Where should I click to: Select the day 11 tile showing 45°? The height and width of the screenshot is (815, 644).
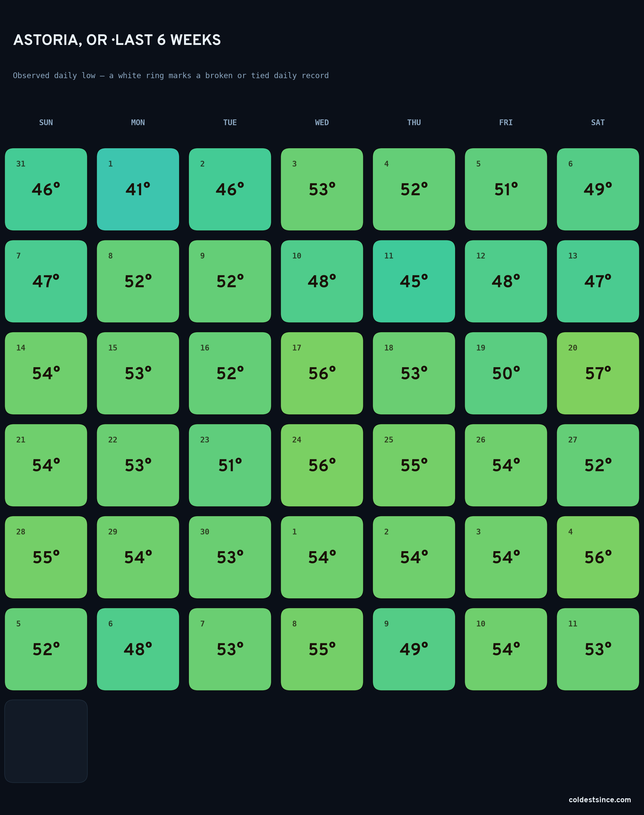tap(414, 281)
